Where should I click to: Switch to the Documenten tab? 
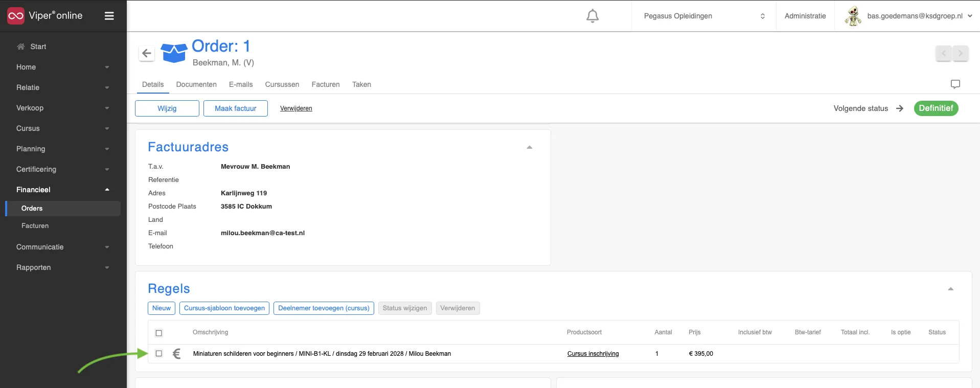tap(196, 84)
